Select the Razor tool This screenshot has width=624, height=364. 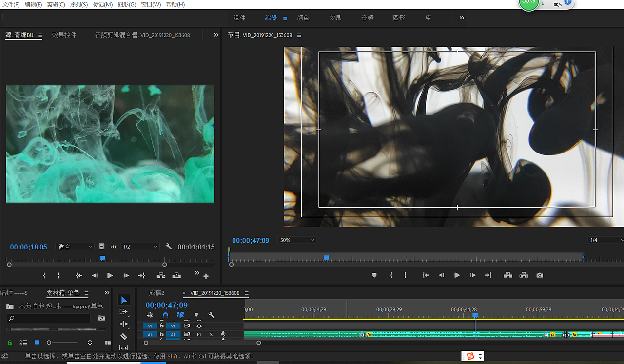coord(124,336)
